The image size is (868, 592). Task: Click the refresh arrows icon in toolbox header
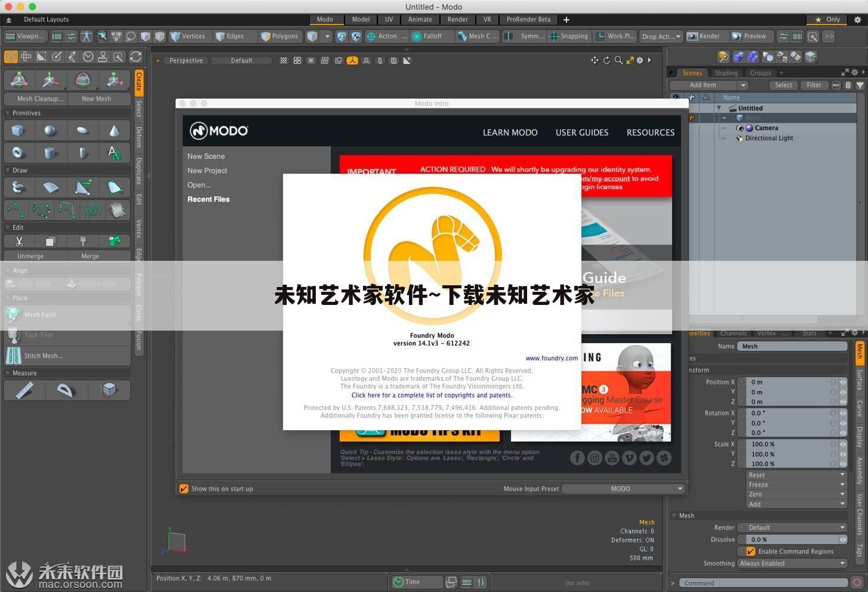pyautogui.click(x=136, y=57)
